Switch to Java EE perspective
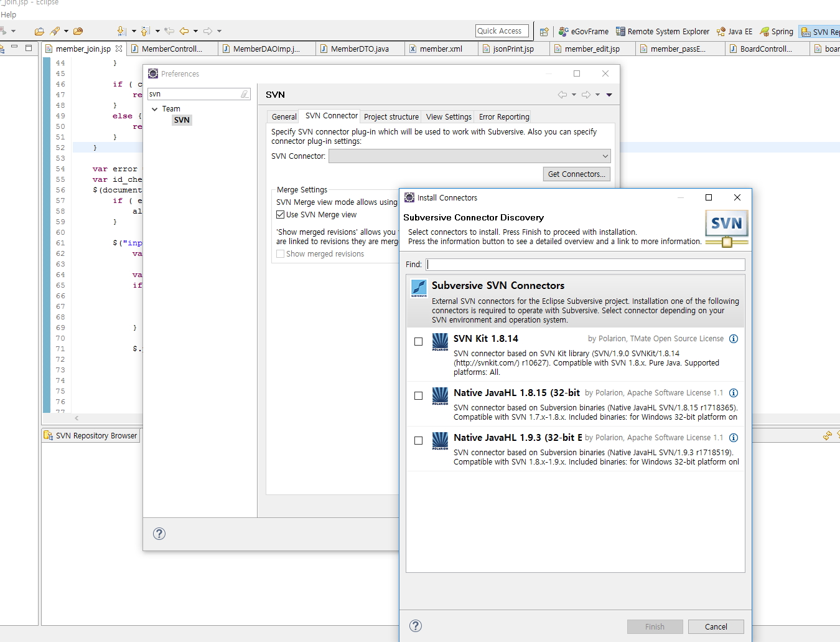This screenshot has height=642, width=840. point(734,31)
